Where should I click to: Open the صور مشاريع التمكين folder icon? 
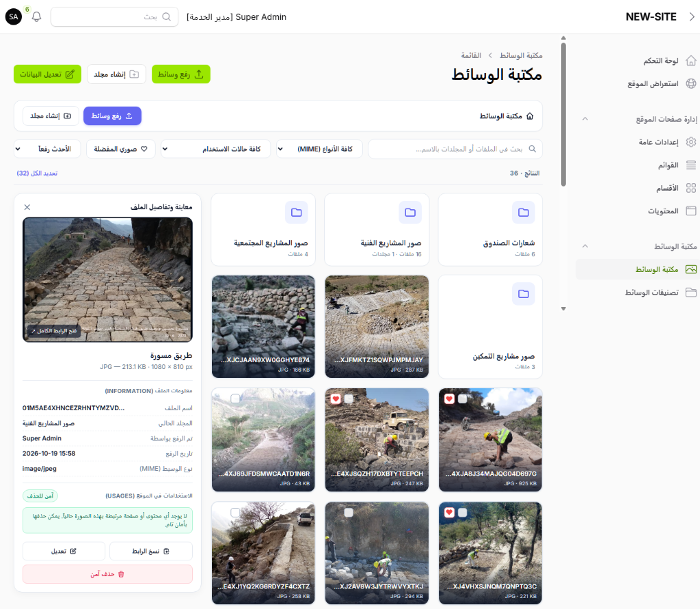point(523,294)
